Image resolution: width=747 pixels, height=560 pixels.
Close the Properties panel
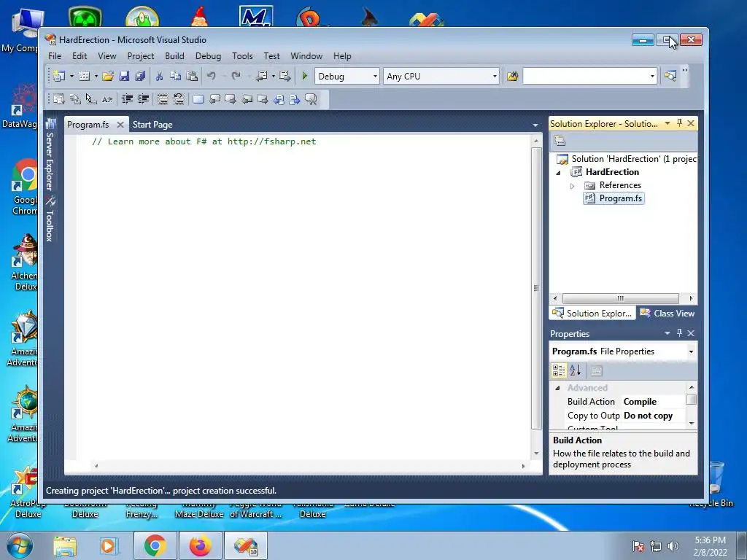tap(691, 332)
